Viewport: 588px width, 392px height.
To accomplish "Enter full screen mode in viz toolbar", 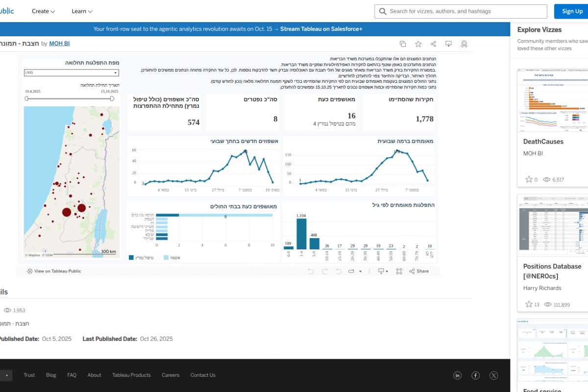I will (399, 271).
